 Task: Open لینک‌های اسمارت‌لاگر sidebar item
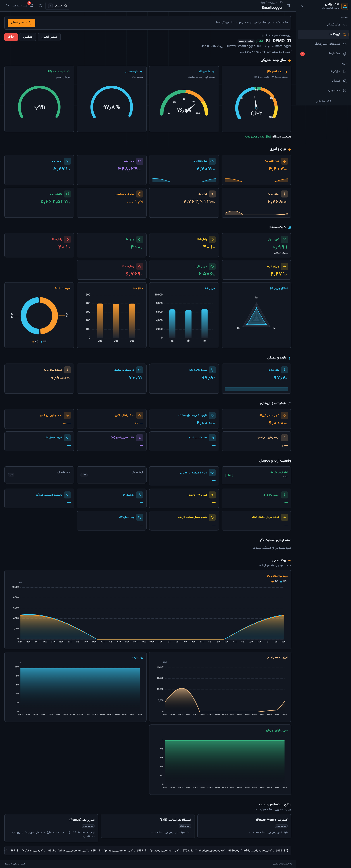(x=323, y=44)
